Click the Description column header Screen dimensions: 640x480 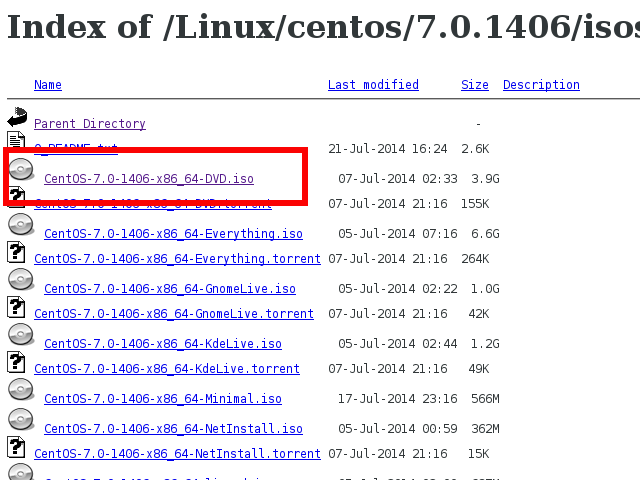pos(541,85)
